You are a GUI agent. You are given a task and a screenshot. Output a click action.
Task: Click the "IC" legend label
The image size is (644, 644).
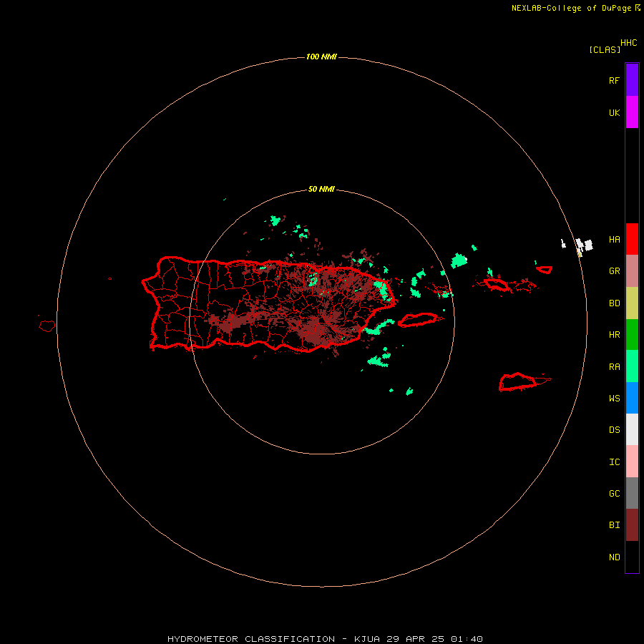[x=614, y=462]
